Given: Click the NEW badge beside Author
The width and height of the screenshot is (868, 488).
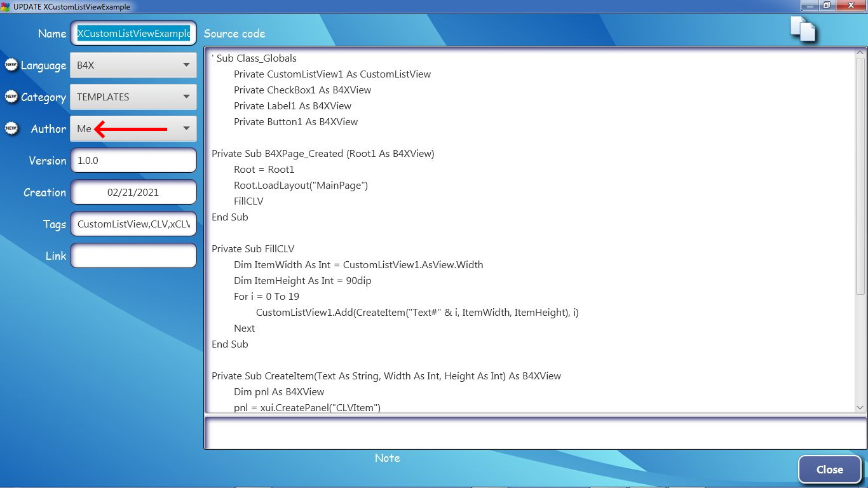Looking at the screenshot, I should pos(11,128).
